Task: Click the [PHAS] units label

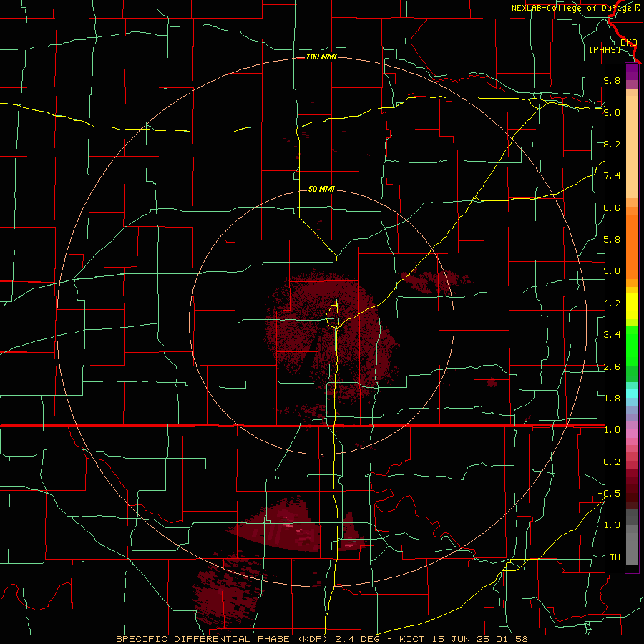Action: tap(605, 49)
